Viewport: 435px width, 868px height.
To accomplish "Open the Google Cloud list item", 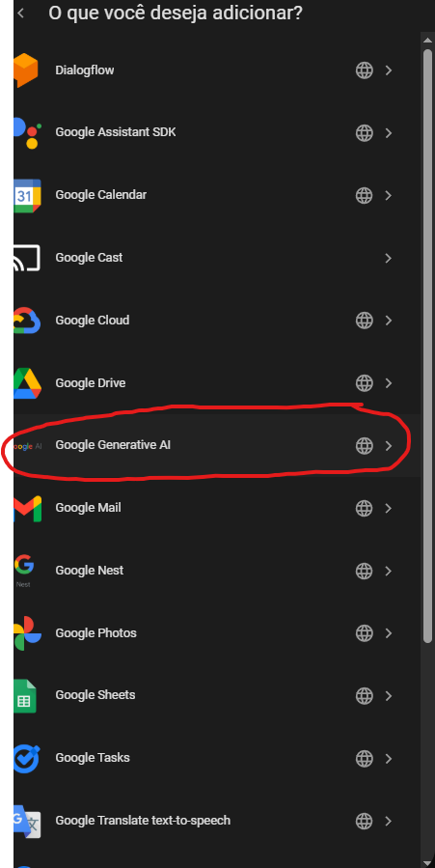I will [x=217, y=321].
